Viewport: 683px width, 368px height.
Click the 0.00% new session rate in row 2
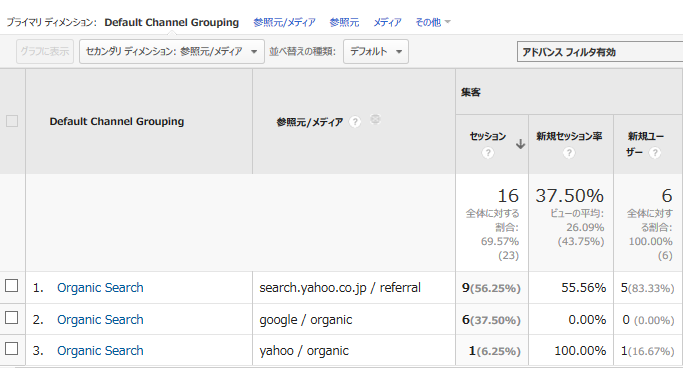pyautogui.click(x=587, y=320)
